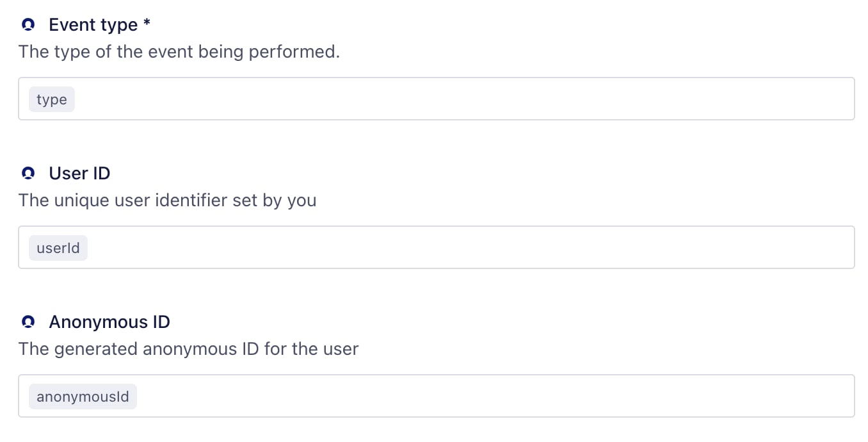
Task: Click the 'User ID' field label
Action: pyautogui.click(x=79, y=174)
